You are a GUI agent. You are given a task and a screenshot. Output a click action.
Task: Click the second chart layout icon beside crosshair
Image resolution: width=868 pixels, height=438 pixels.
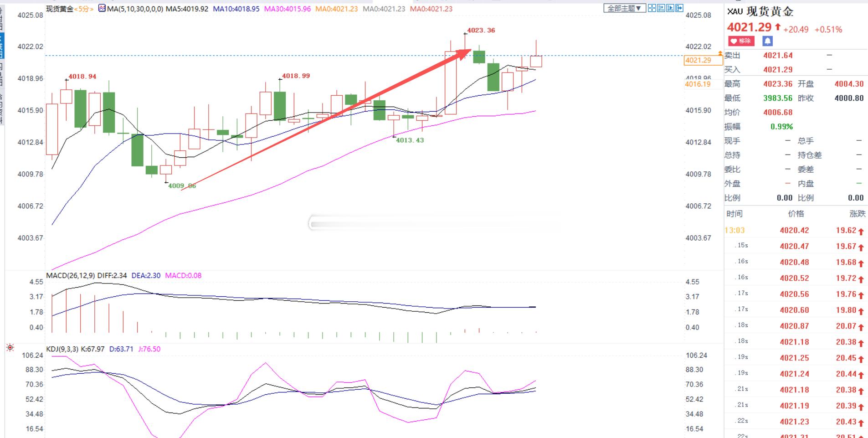click(661, 8)
